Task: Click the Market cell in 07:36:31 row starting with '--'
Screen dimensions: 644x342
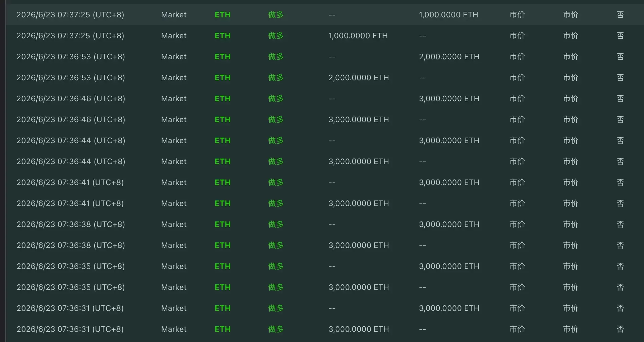Action: [x=174, y=308]
